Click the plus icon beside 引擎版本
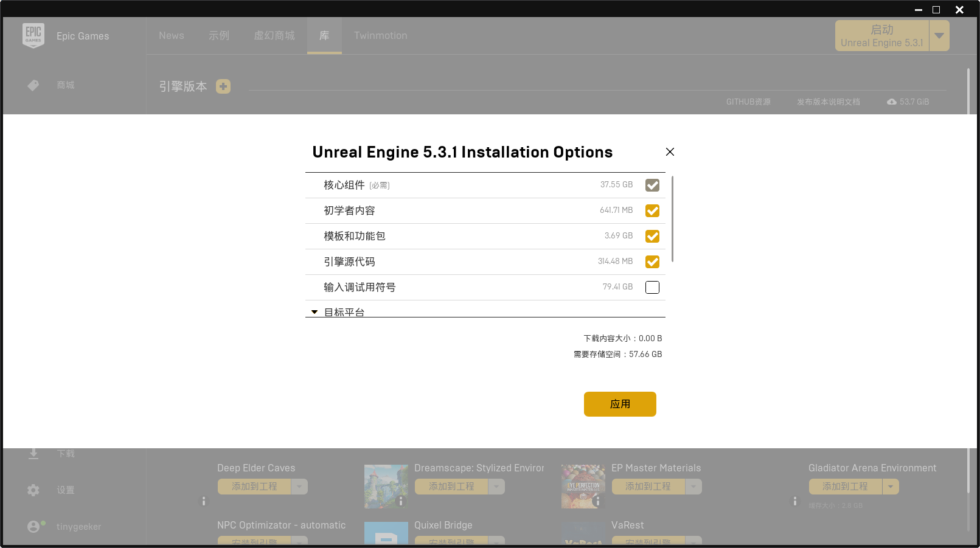This screenshot has height=548, width=980. click(x=223, y=86)
